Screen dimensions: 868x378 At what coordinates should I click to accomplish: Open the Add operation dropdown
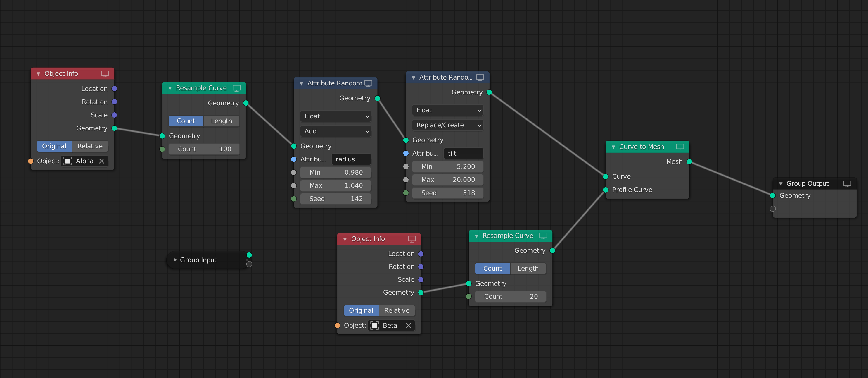click(336, 131)
